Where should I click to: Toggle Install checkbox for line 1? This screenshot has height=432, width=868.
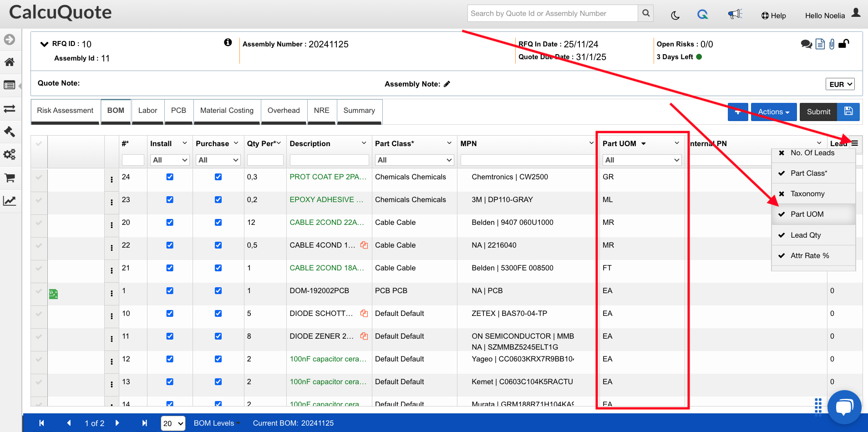coord(170,290)
